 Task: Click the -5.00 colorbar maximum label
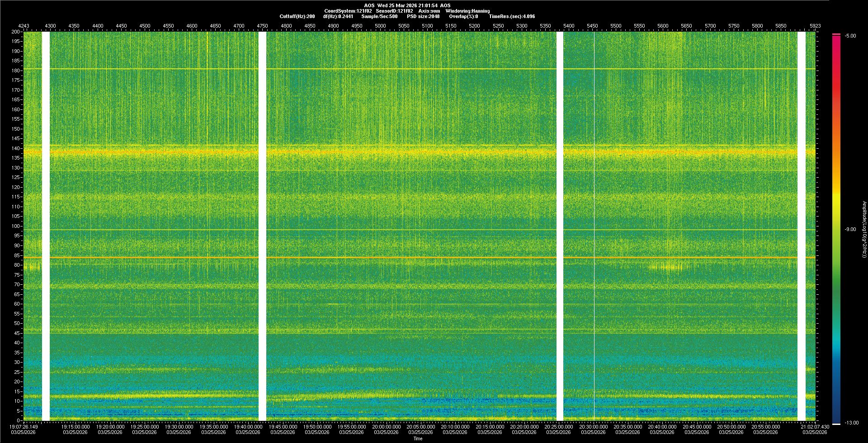[x=850, y=36]
